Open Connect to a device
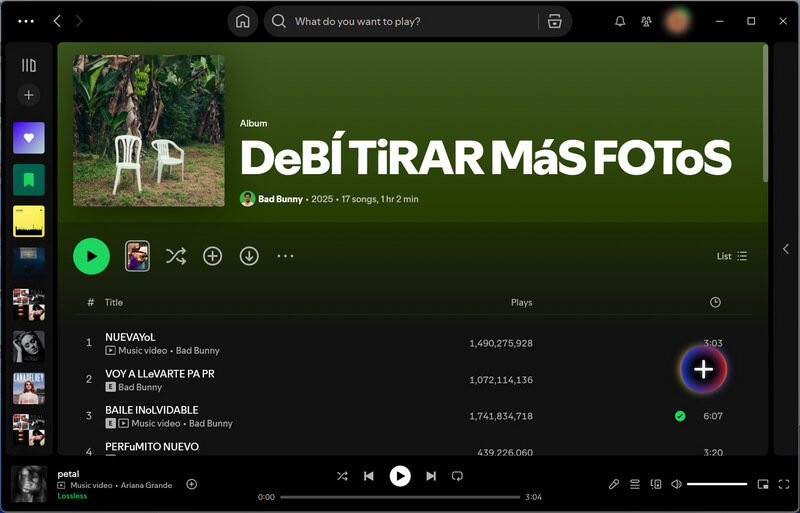The height and width of the screenshot is (513, 800). pos(656,484)
